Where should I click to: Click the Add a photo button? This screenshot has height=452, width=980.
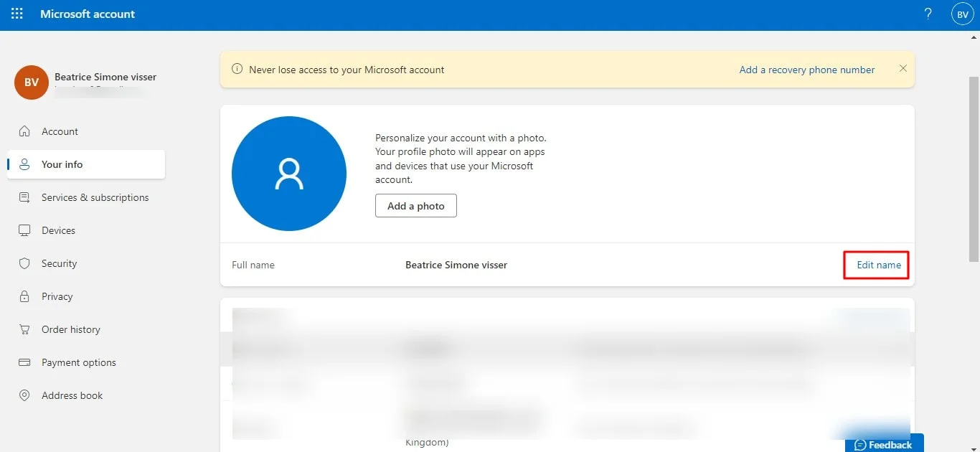click(x=416, y=206)
